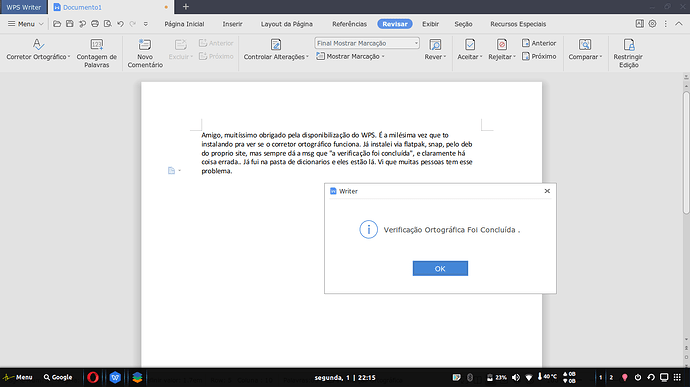Click the paragraph layout icon beside the text
The width and height of the screenshot is (690, 387).
point(172,170)
